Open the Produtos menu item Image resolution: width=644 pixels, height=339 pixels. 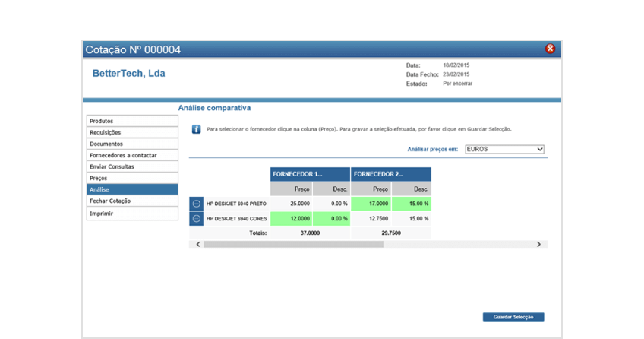point(132,121)
